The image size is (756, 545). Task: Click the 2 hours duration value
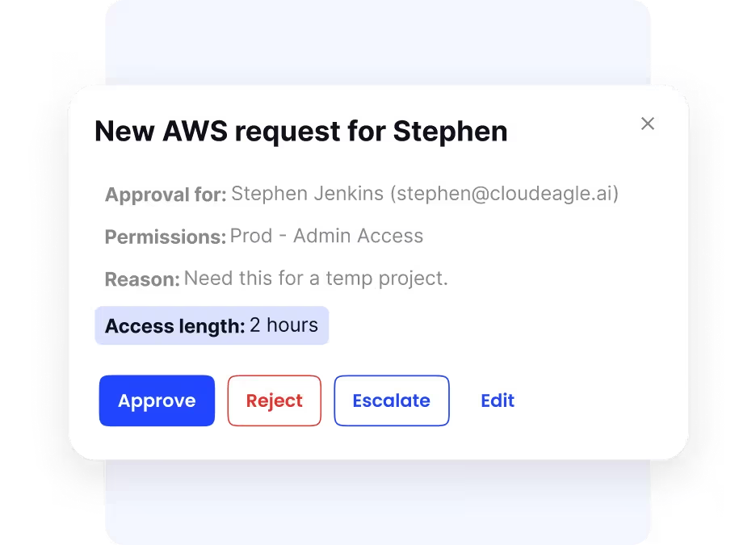(x=284, y=325)
